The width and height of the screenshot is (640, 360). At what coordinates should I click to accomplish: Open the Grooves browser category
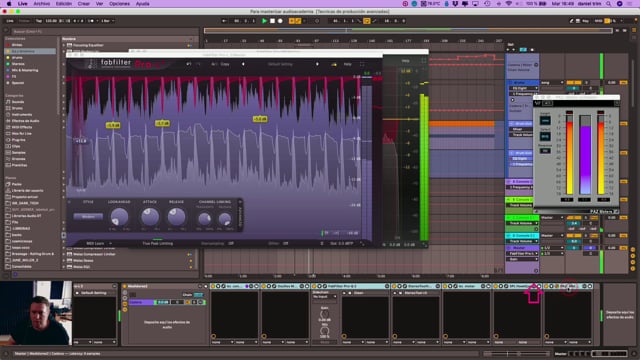click(19, 159)
